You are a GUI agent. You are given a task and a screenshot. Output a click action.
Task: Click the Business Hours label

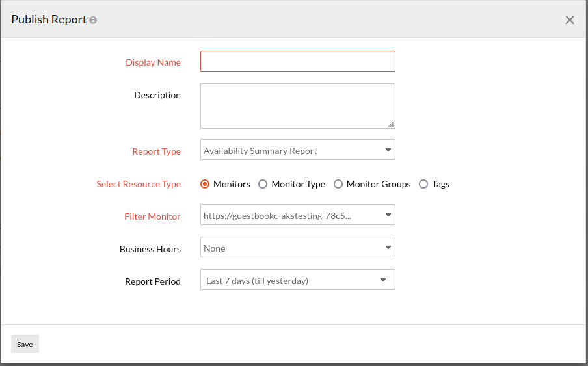point(150,249)
